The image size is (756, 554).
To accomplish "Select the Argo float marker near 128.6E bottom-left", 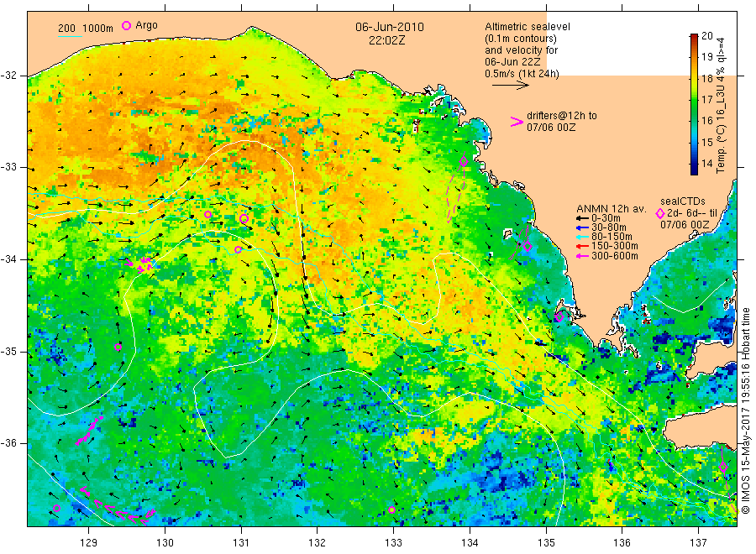I will pyautogui.click(x=56, y=508).
